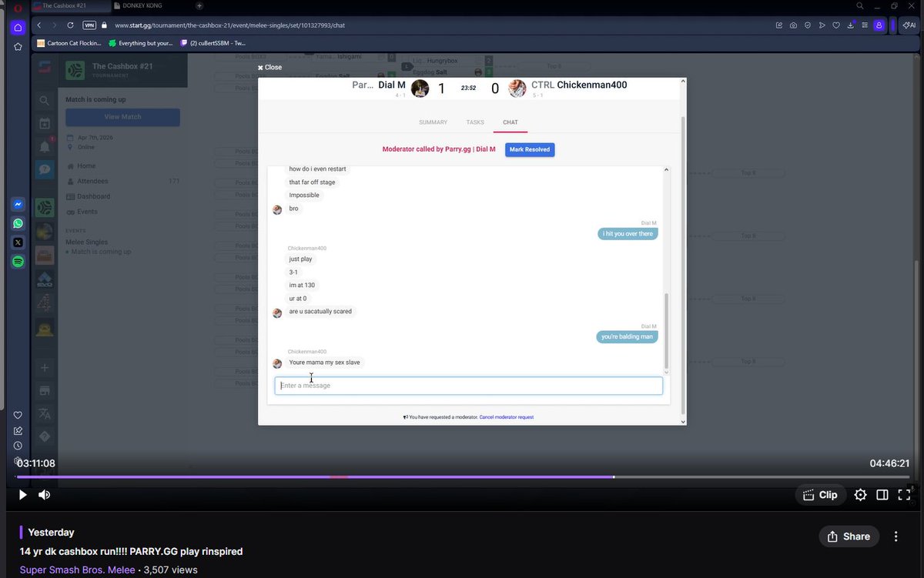Open WhatsApp in the Opera sidebar

pos(18,224)
